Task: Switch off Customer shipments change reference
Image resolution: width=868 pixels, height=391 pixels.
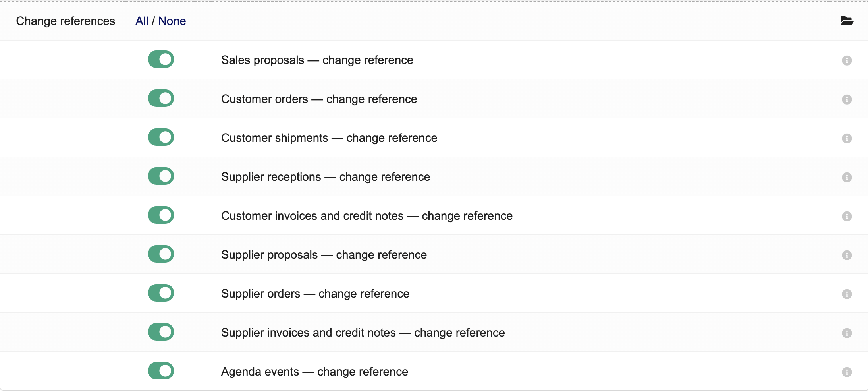Action: pyautogui.click(x=161, y=137)
